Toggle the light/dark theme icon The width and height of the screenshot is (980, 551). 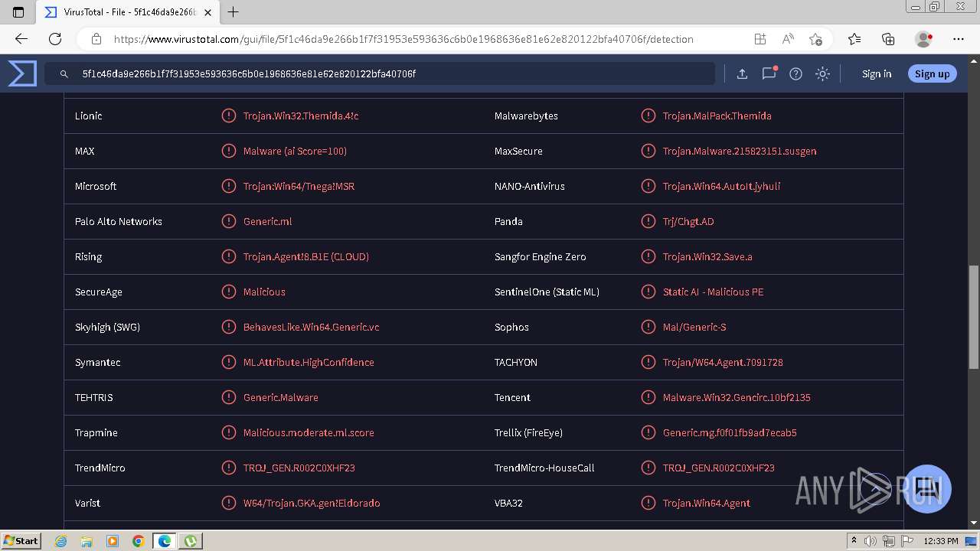click(x=822, y=73)
